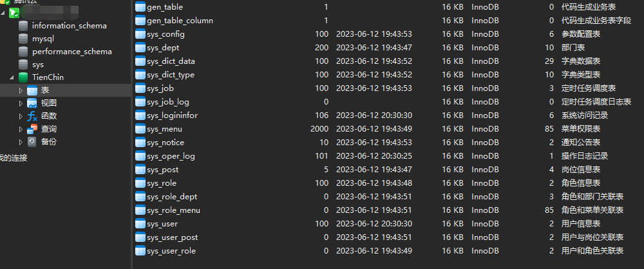The width and height of the screenshot is (644, 269).
Task: Click the sys_config table icon
Action: (140, 34)
